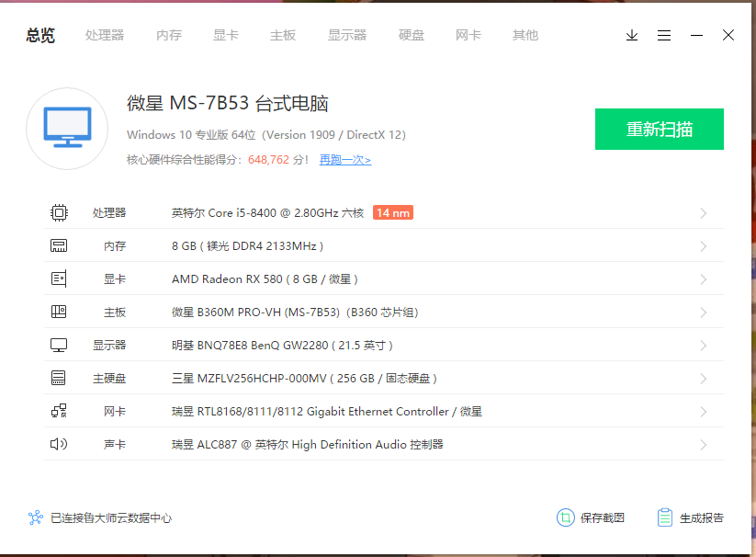This screenshot has height=557, width=756.
Task: Click the 网卡 row label
Action: [115, 412]
